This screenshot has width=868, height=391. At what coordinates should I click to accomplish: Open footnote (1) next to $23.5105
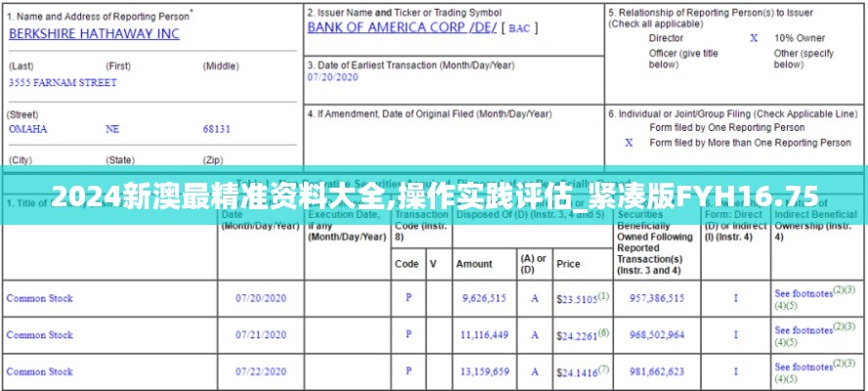603,296
